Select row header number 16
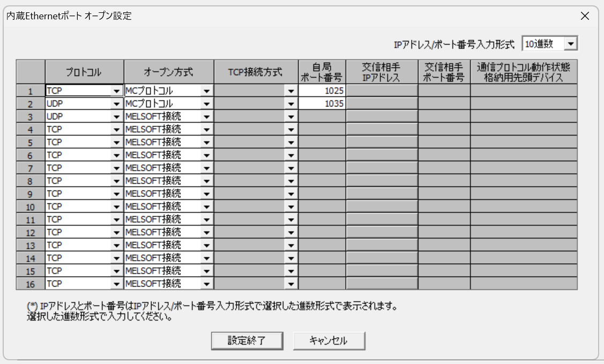The image size is (604, 364). click(x=31, y=284)
